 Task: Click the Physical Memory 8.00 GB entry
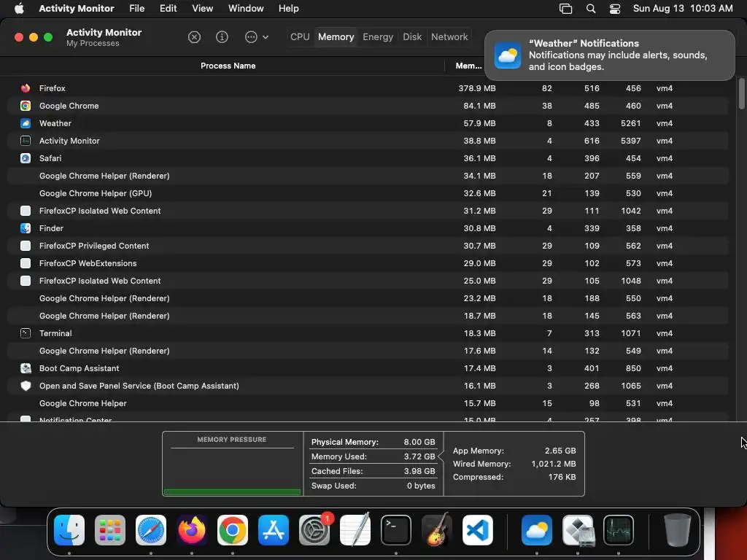click(373, 442)
